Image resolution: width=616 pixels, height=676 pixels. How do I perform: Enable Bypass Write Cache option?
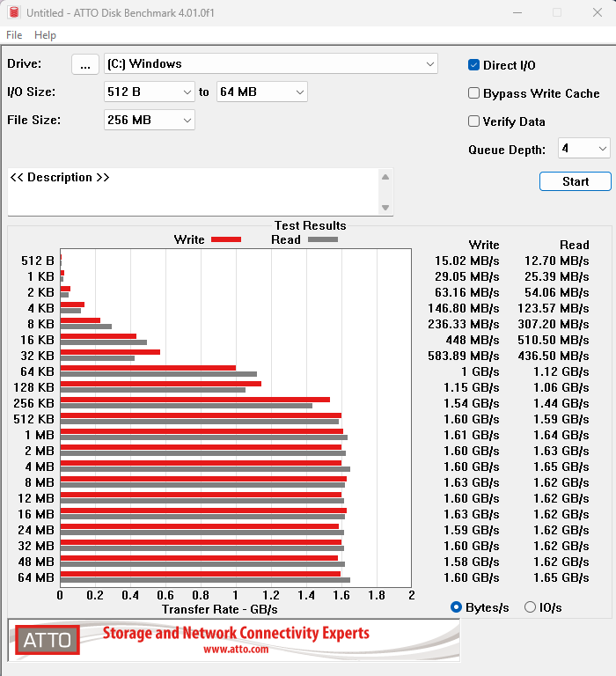pyautogui.click(x=473, y=93)
